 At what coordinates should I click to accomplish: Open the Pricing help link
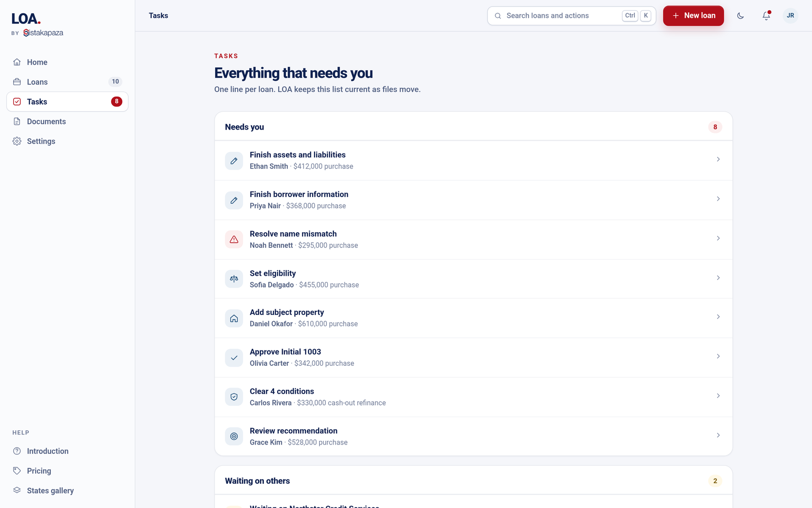pos(67,471)
